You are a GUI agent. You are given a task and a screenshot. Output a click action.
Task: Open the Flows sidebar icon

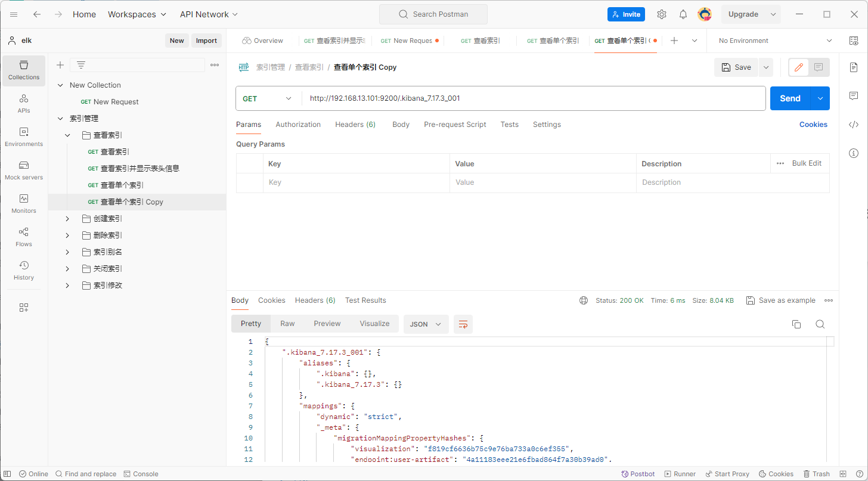tap(24, 237)
